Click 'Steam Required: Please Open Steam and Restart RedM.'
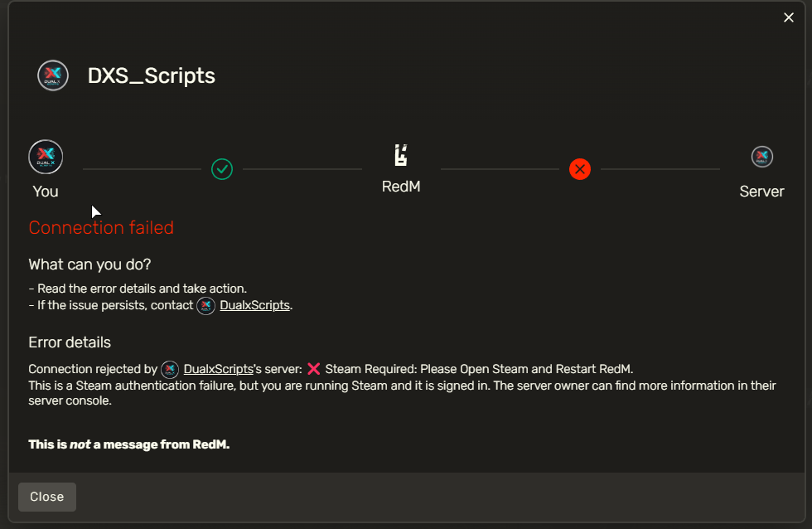Image resolution: width=812 pixels, height=529 pixels. (479, 369)
